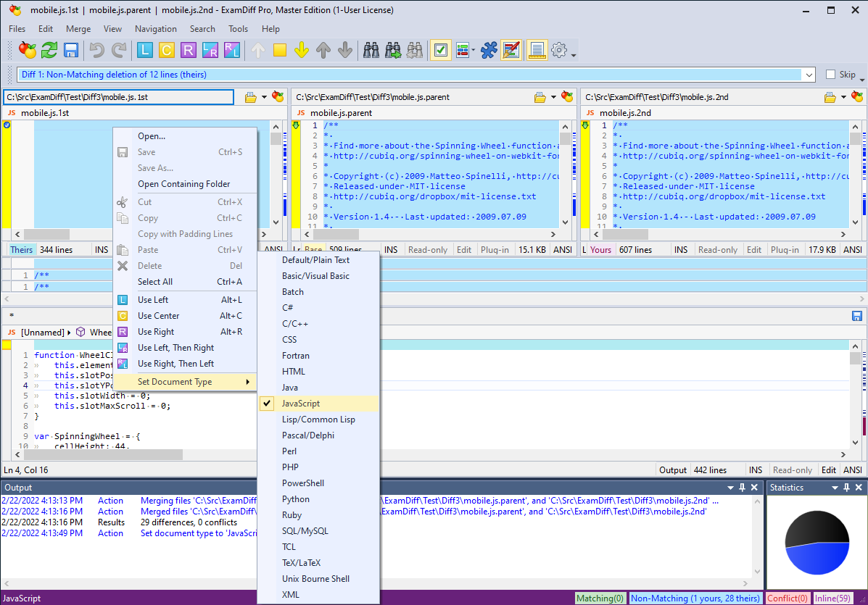Image resolution: width=868 pixels, height=605 pixels.
Task: Click XML in the document type list
Action: [319, 595]
